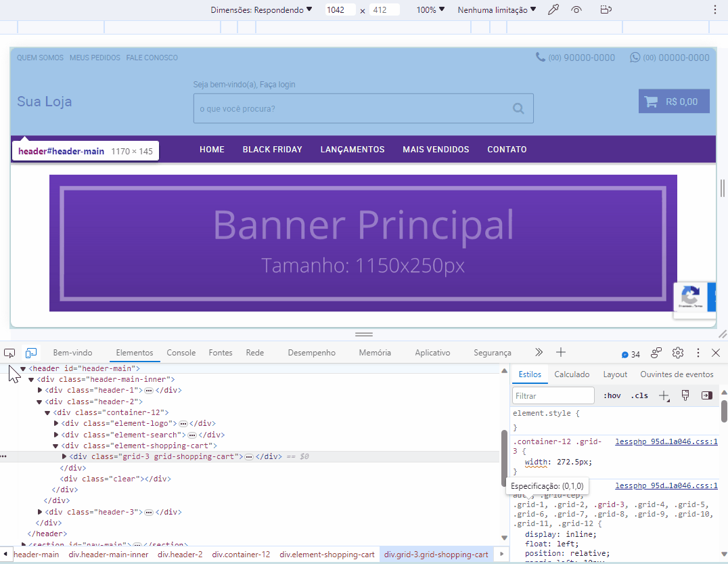Open the Nenhuma limitação throttling dropdown
The image size is (728, 564).
coord(497,9)
